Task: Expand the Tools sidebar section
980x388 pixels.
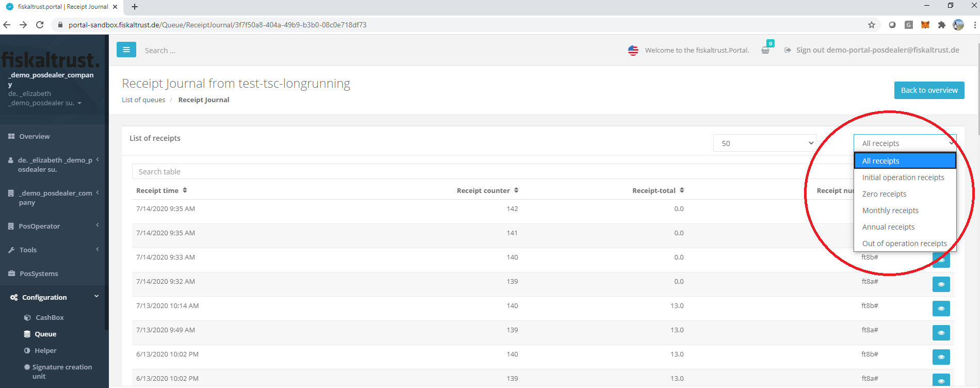Action: coord(97,249)
